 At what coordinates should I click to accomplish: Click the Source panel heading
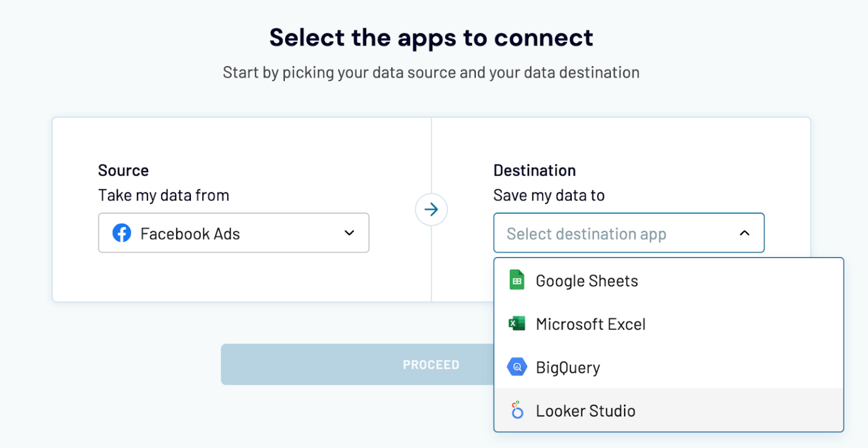[x=123, y=170]
